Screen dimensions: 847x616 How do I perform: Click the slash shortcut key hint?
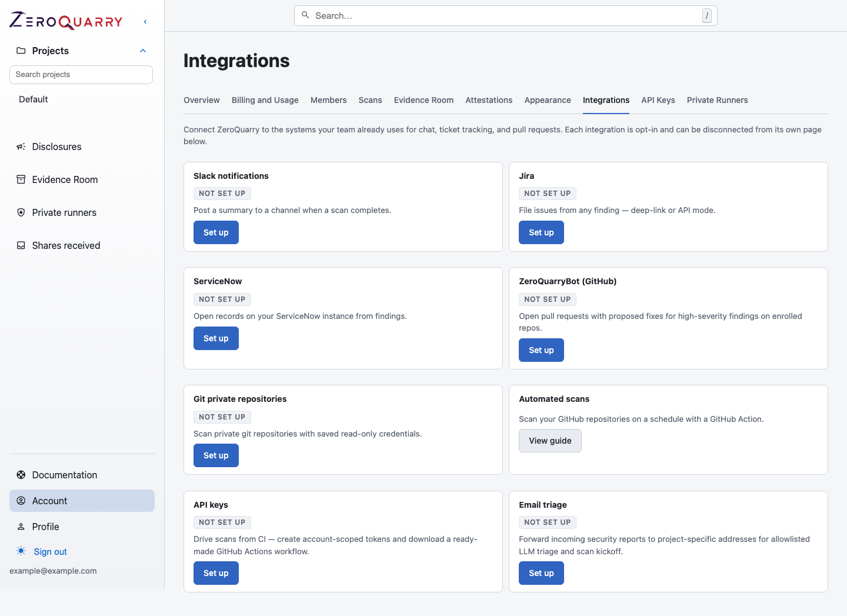[x=707, y=16]
